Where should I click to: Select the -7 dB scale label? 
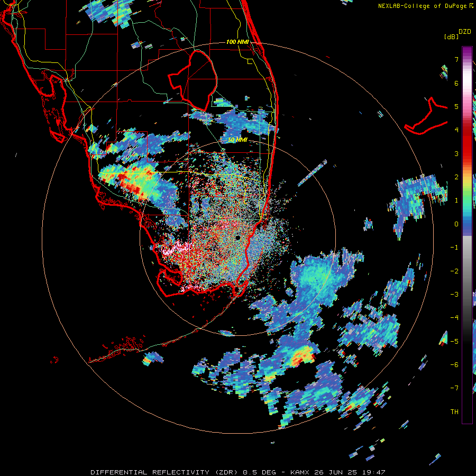[x=454, y=388]
